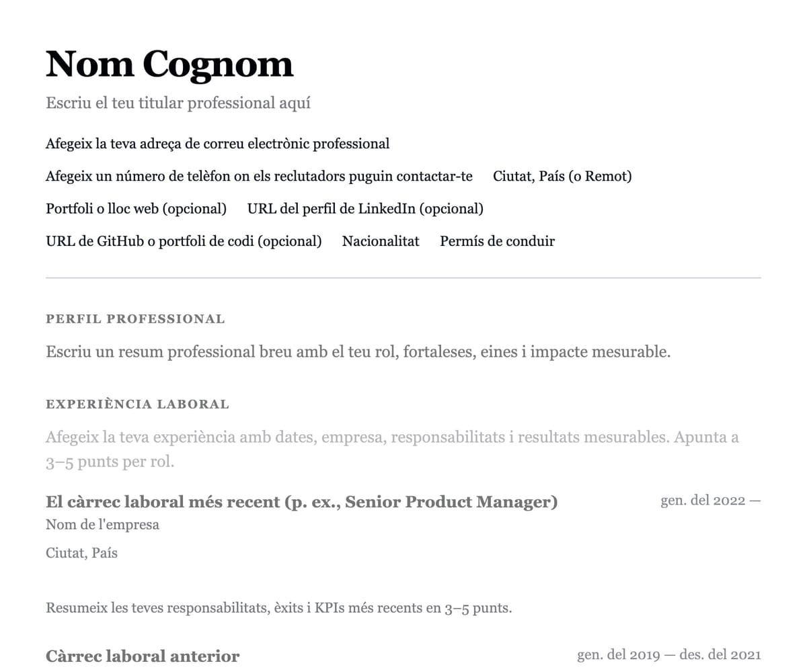Click the EXPERIÈNCIA LABORAL section heading
Screen dimensions: 807x672
pos(137,405)
